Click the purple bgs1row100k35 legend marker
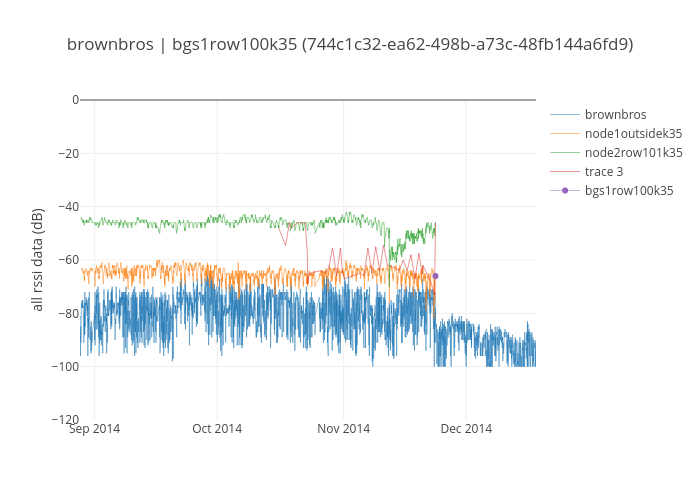The height and width of the screenshot is (500, 700). tap(565, 190)
